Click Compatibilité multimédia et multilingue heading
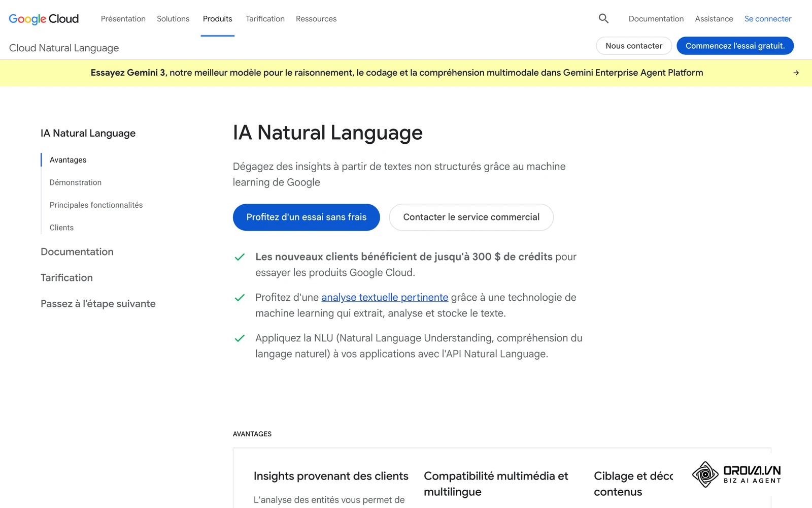 point(496,484)
